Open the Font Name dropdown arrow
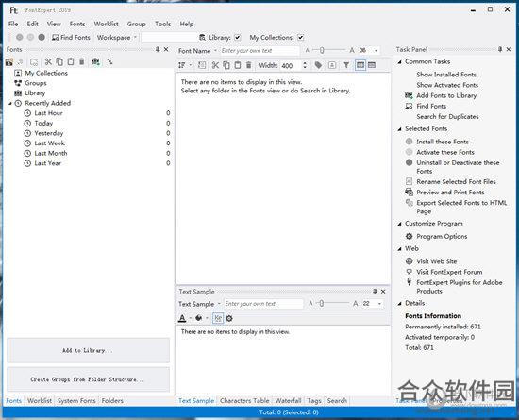The width and height of the screenshot is (519, 420). (x=215, y=51)
